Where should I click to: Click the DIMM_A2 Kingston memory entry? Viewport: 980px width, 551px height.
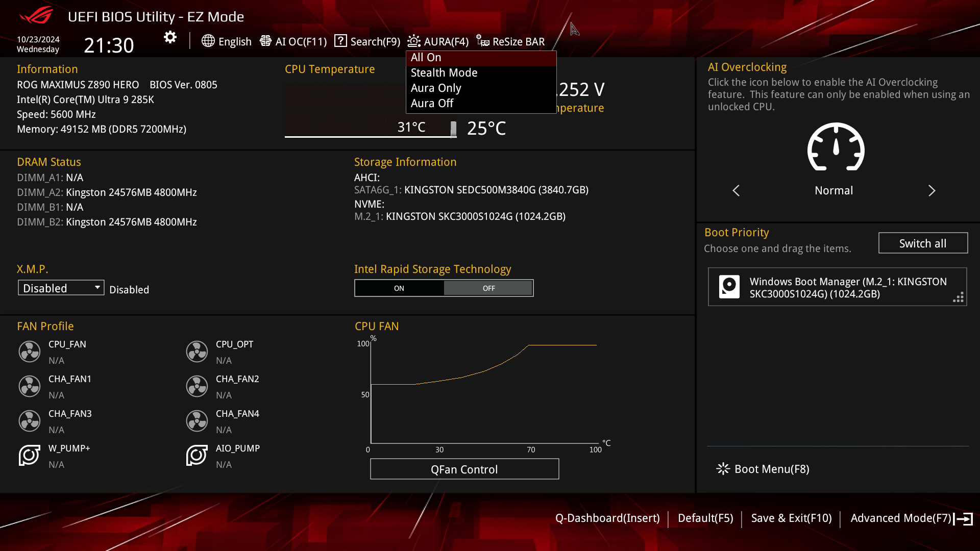[107, 192]
